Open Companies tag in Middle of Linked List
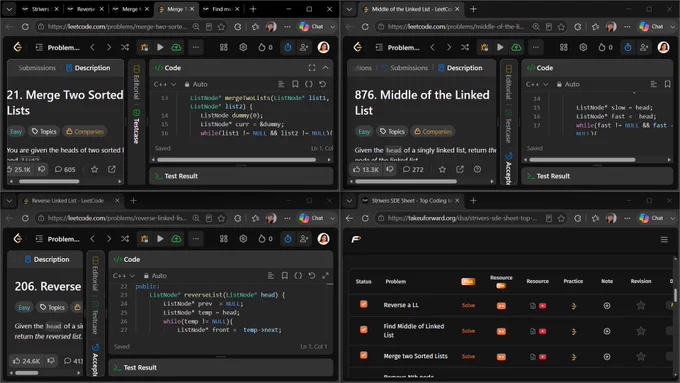680x383 pixels. pyautogui.click(x=433, y=131)
